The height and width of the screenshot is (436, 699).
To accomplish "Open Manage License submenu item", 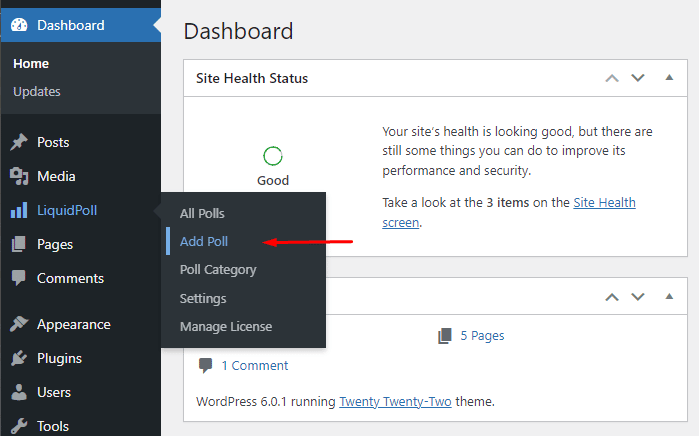I will (226, 326).
